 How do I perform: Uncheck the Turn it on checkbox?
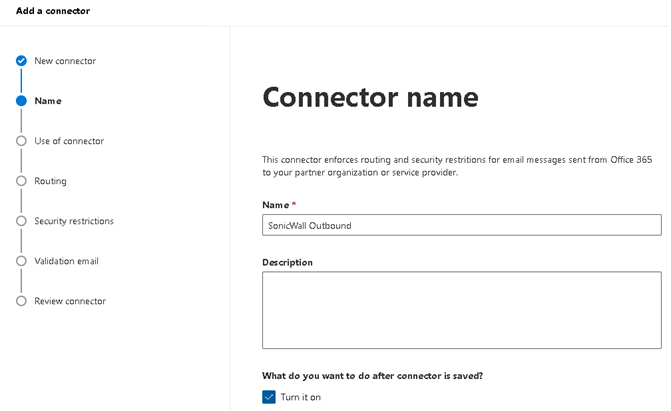(269, 397)
